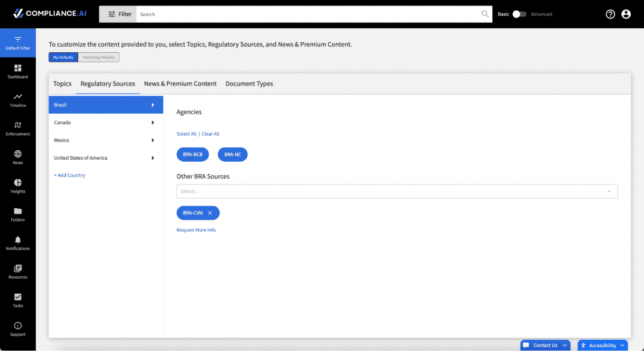Expand the Accessibility menu

coord(602,345)
